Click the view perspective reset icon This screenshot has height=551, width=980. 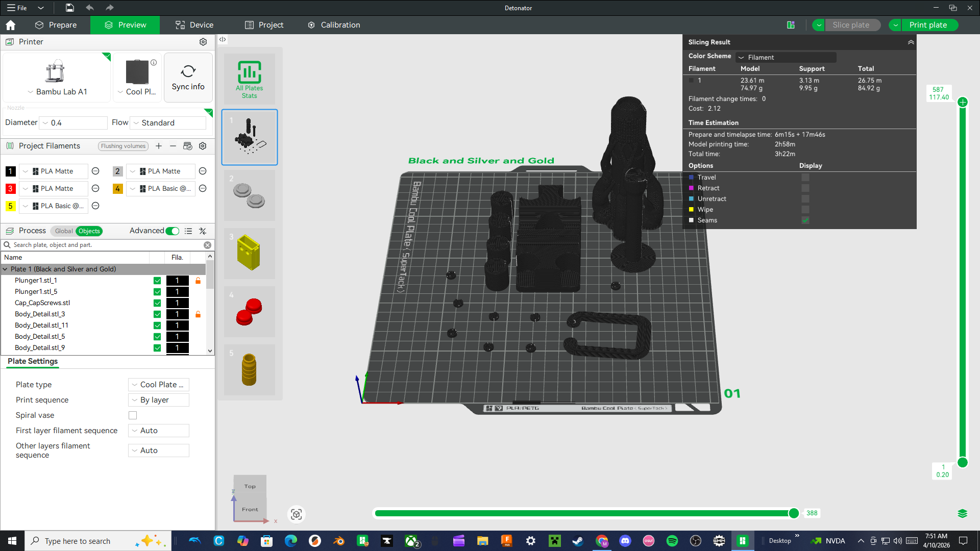pyautogui.click(x=297, y=514)
